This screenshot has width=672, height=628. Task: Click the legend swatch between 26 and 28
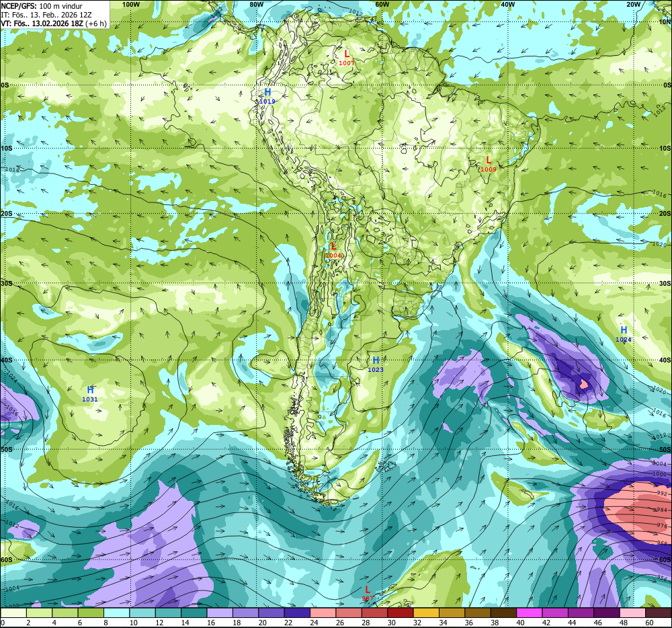point(348,613)
